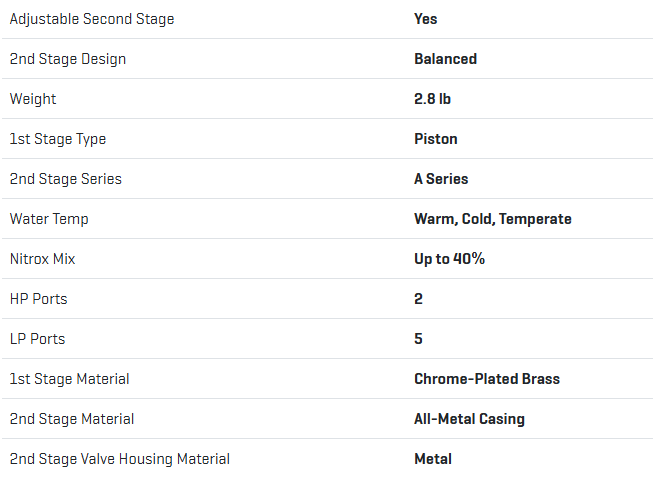Select the 'Balanced' value
Image resolution: width=653 pixels, height=483 pixels.
tap(445, 59)
